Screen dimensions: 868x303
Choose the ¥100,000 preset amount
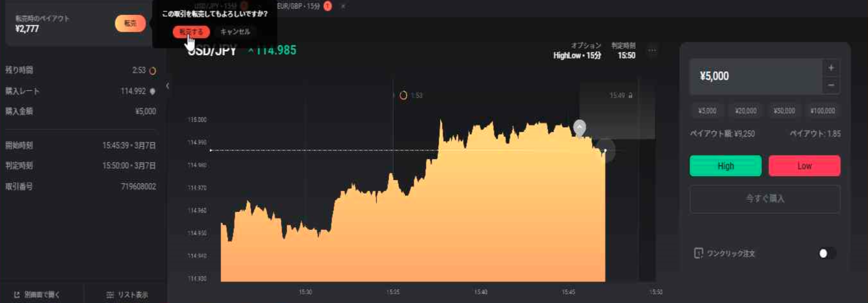(x=823, y=111)
